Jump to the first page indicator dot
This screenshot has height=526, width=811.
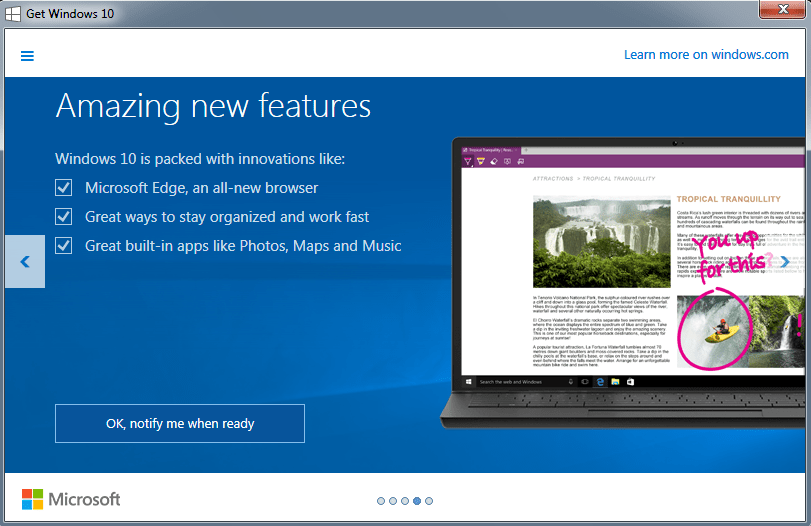(381, 501)
